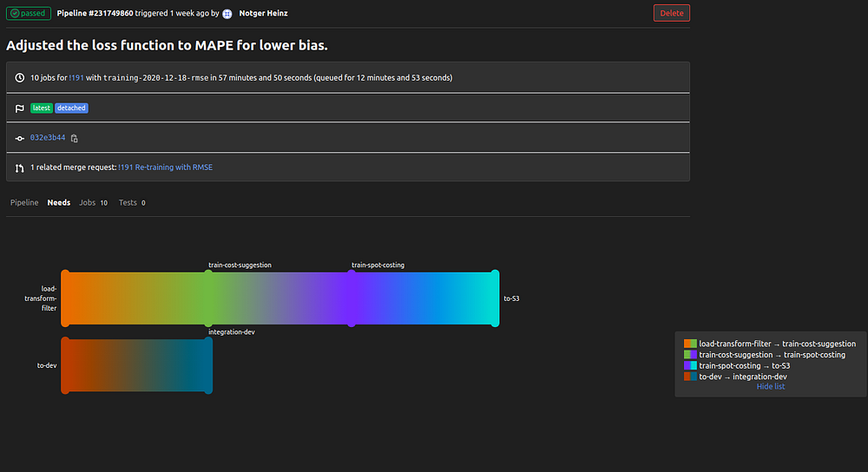This screenshot has width=868, height=472.
Task: Click the passed status badge
Action: point(29,14)
